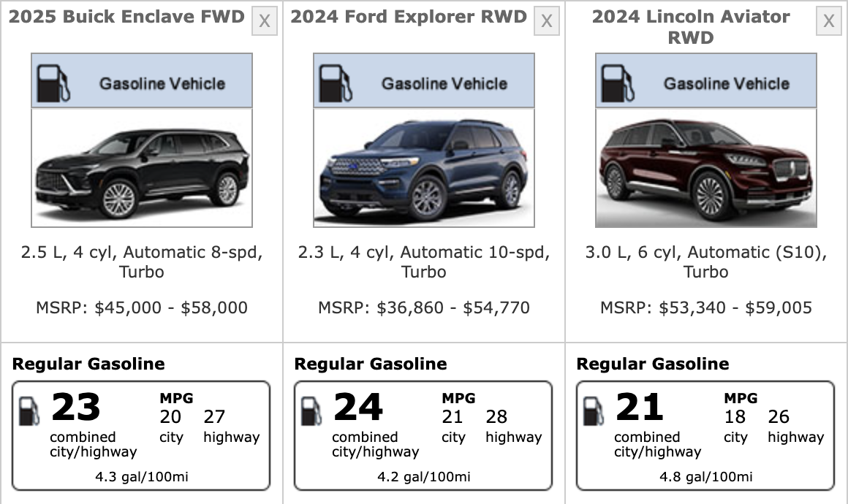Click the Lincoln 4.8 gal/100mi figure

coord(705,477)
